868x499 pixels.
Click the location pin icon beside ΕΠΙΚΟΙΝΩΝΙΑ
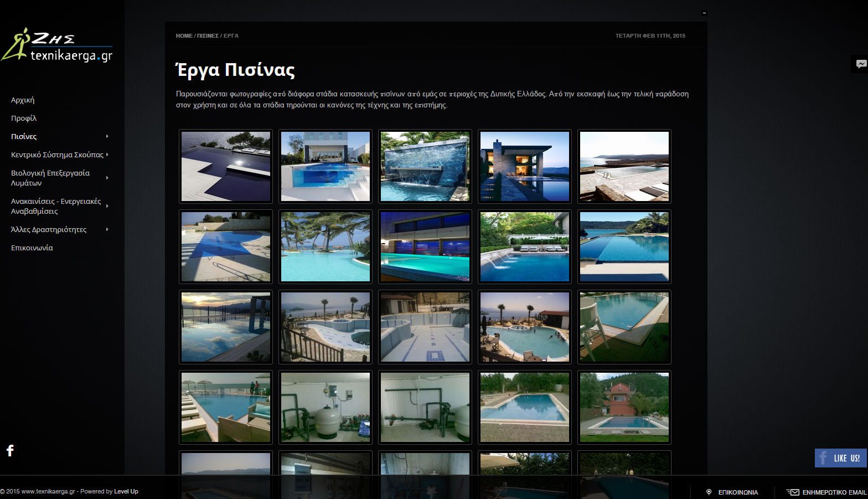coord(709,492)
